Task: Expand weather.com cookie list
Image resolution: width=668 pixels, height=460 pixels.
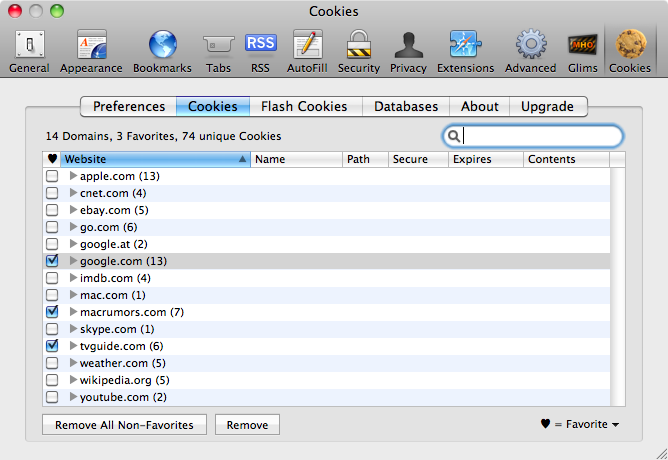Action: (x=73, y=363)
